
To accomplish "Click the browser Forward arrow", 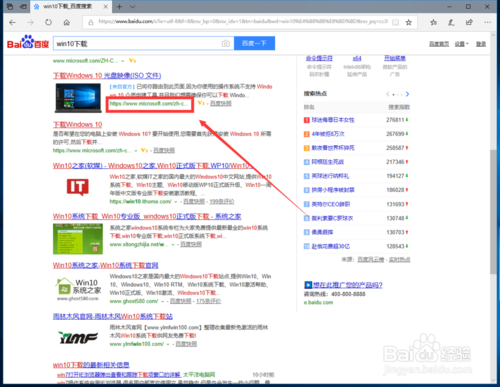I will pos(30,22).
